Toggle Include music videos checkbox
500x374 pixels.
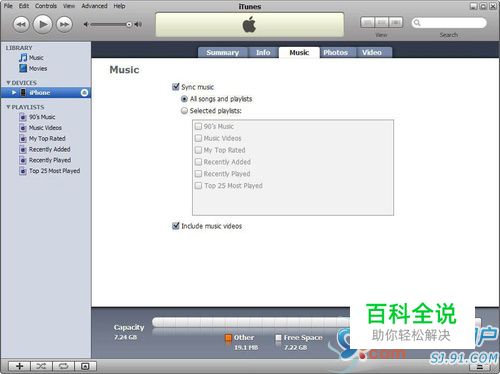[176, 226]
